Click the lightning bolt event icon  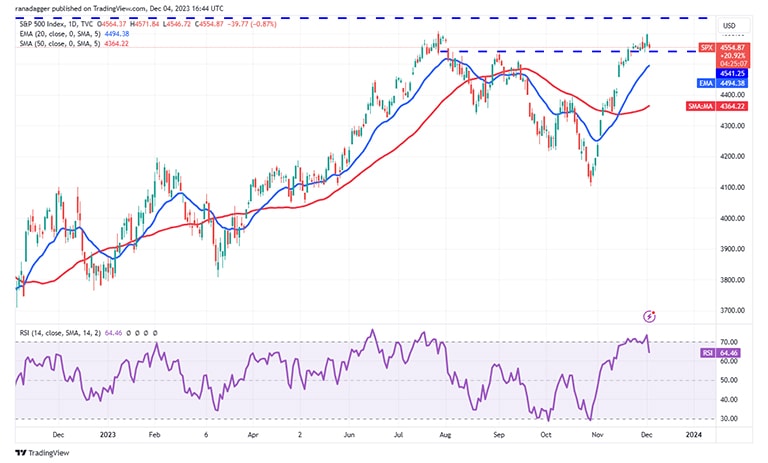click(649, 317)
